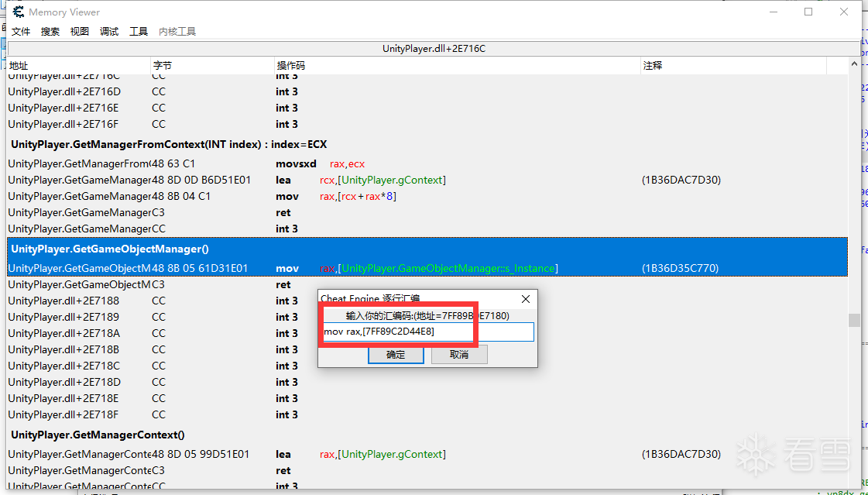Click the (1B36D35C770) comment value
Image resolution: width=868 pixels, height=495 pixels.
(x=681, y=269)
